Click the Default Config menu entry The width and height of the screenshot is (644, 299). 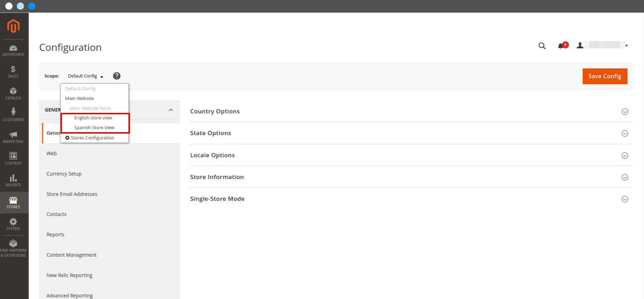coord(80,88)
